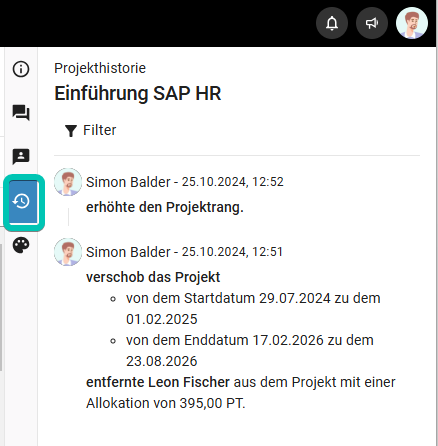Click Simon Balder name at 12:52 entry
This screenshot has width=438, height=446.
point(128,182)
